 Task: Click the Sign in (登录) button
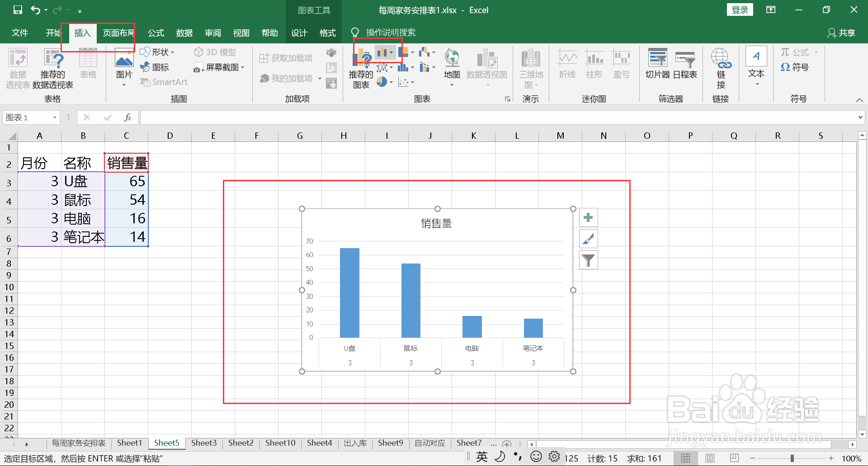[740, 10]
